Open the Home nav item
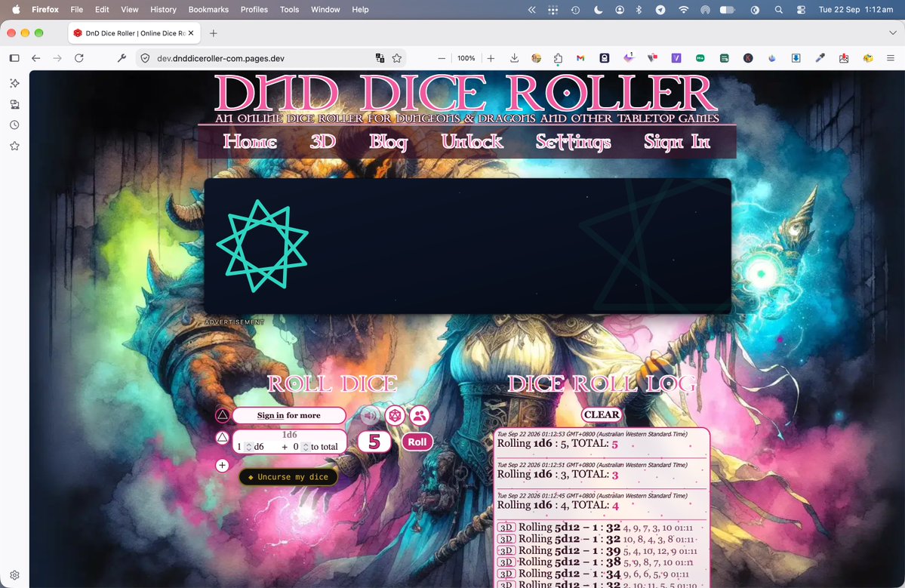The image size is (905, 588). click(250, 141)
